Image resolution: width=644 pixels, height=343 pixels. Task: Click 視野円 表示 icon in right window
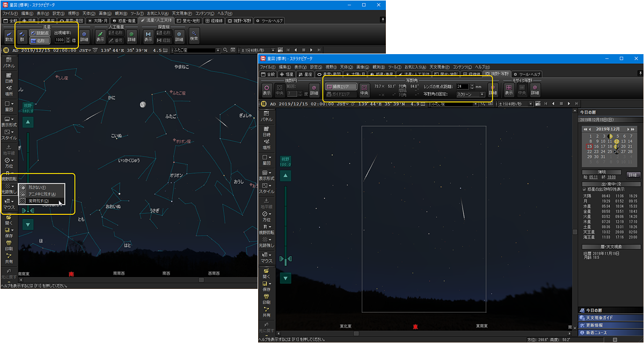(267, 90)
